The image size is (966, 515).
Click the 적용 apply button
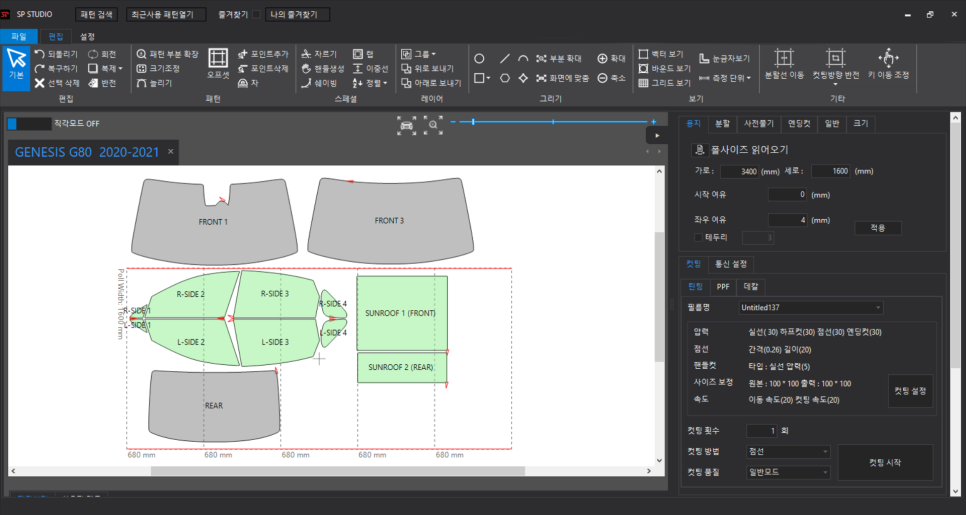click(x=878, y=228)
